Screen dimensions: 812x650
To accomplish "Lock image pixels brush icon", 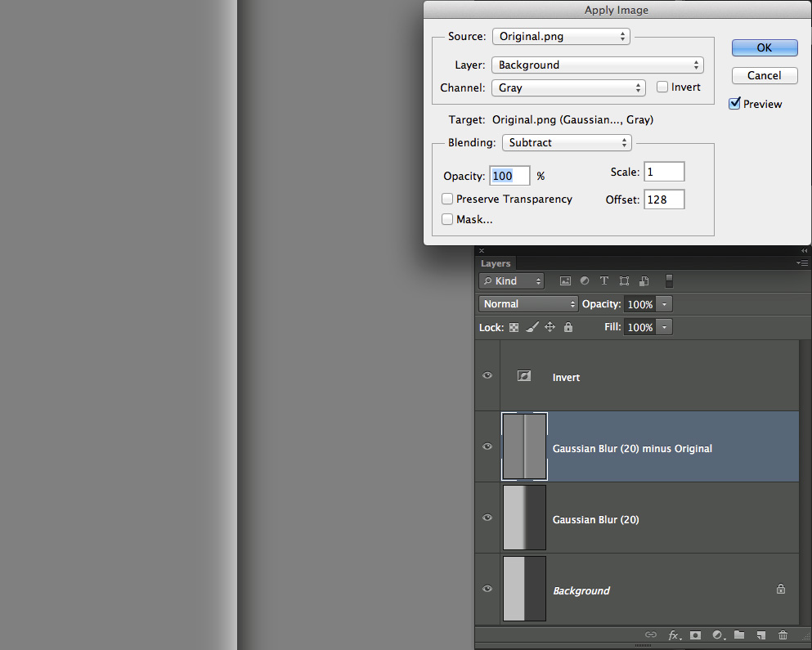I will (x=532, y=327).
